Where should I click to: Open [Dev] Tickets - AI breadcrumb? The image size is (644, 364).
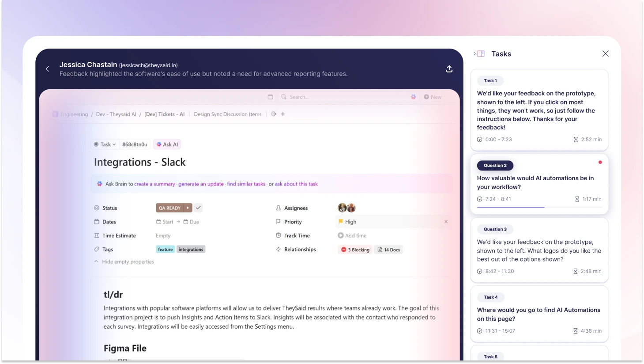(x=165, y=114)
